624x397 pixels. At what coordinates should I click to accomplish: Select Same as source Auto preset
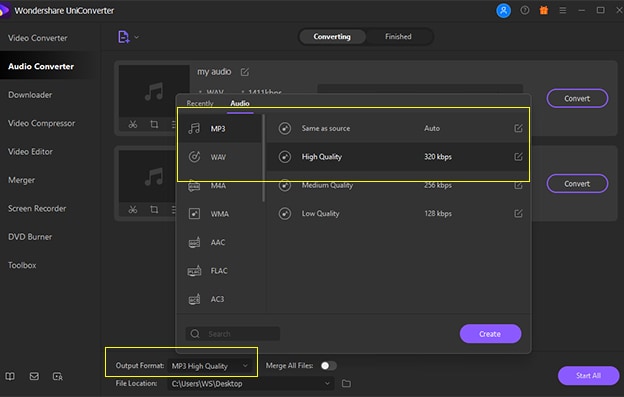pyautogui.click(x=398, y=128)
